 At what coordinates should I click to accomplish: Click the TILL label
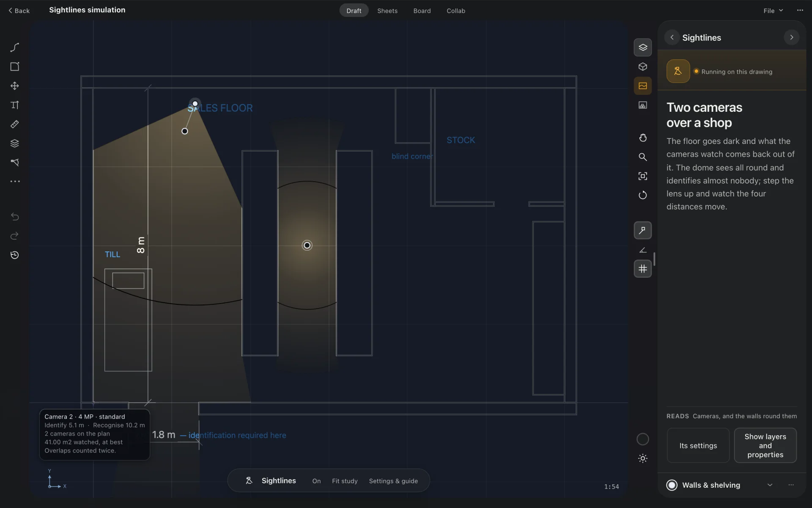click(112, 254)
